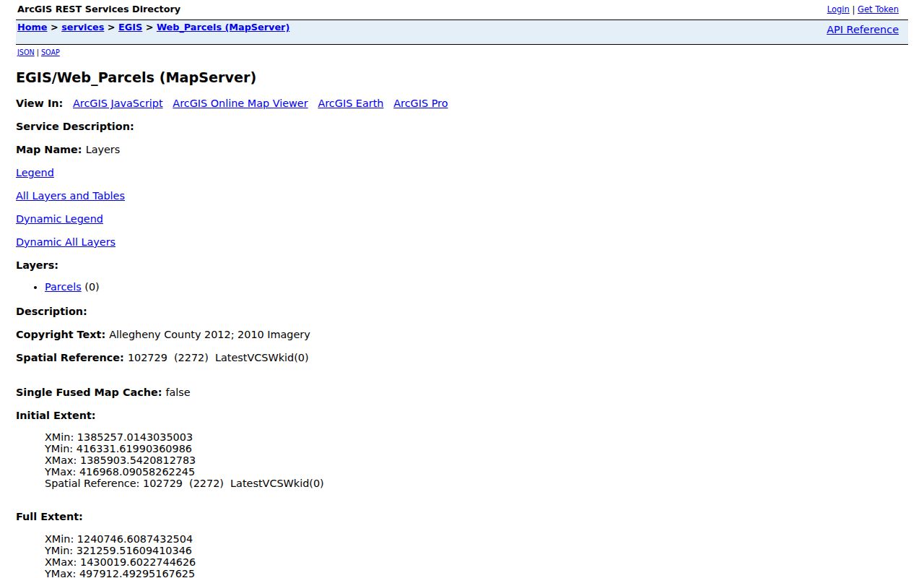924x578 pixels.
Task: Open the Dynamic All Layers link
Action: tap(66, 242)
